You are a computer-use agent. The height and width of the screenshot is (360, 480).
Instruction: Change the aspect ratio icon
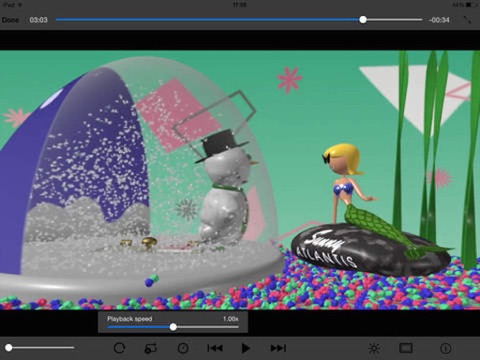point(406,348)
